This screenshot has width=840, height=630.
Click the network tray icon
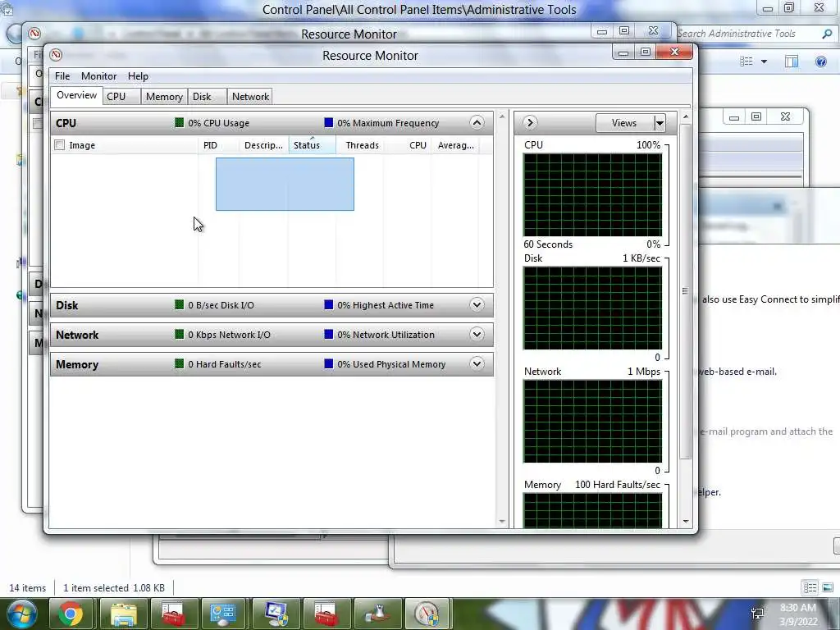[757, 614]
